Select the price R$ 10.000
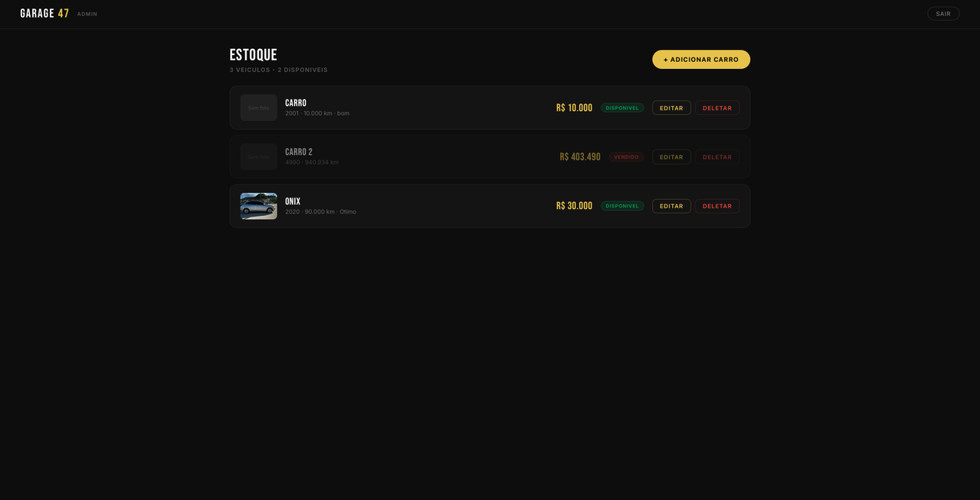The image size is (980, 500). (x=575, y=108)
